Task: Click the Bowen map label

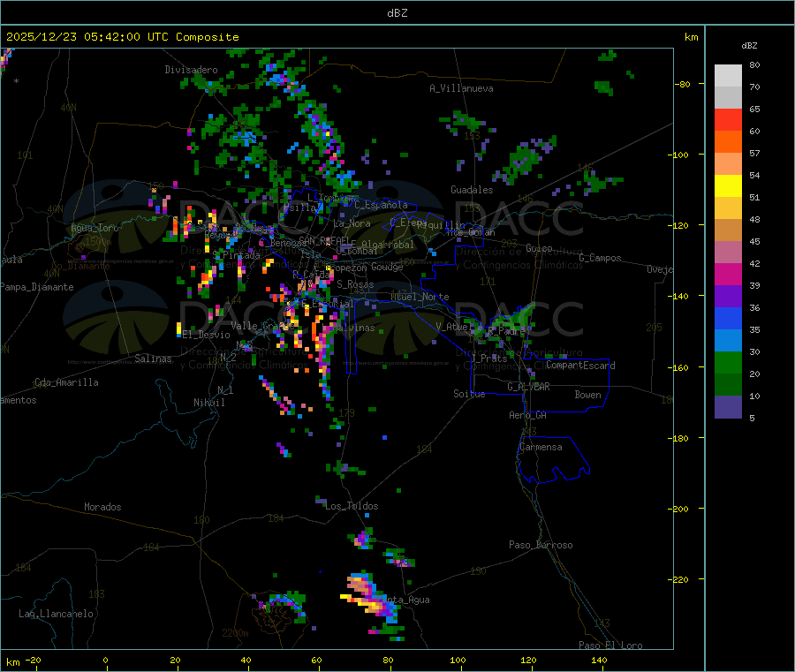Action: tap(587, 395)
